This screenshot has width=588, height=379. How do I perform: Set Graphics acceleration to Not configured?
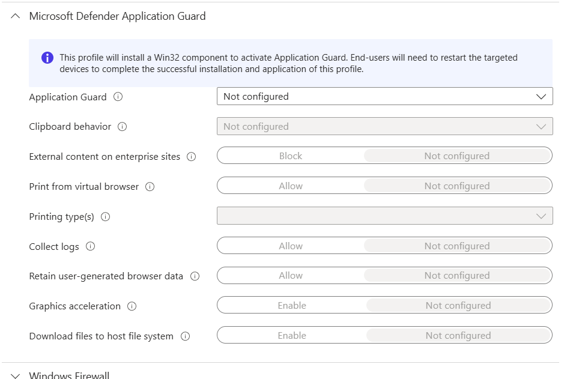tap(458, 305)
